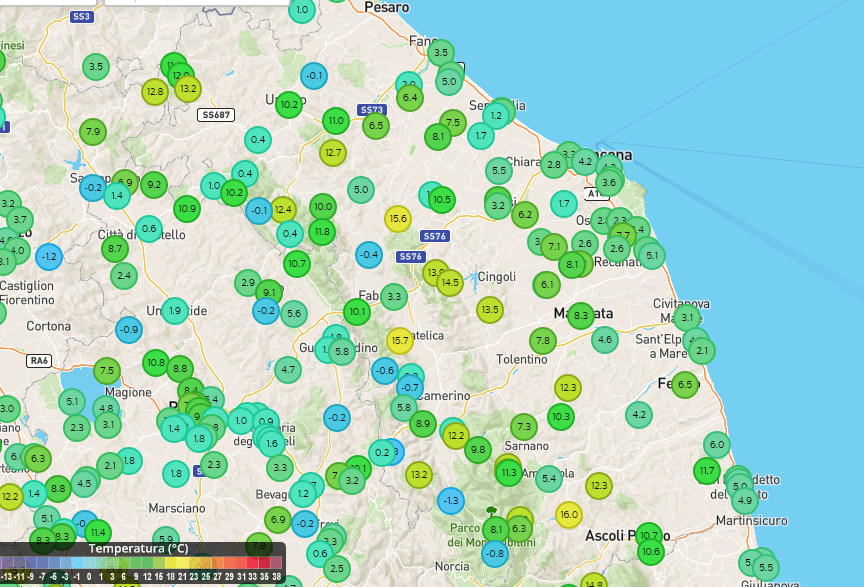Viewport: 864px width, 587px height.
Task: Click the 38 degree legend color swatch
Action: click(277, 577)
